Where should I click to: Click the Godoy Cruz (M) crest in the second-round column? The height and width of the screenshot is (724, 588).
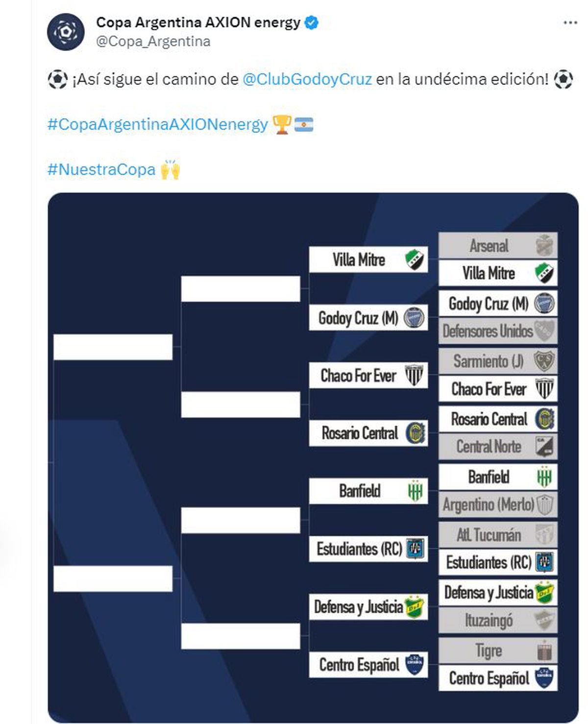tap(414, 318)
